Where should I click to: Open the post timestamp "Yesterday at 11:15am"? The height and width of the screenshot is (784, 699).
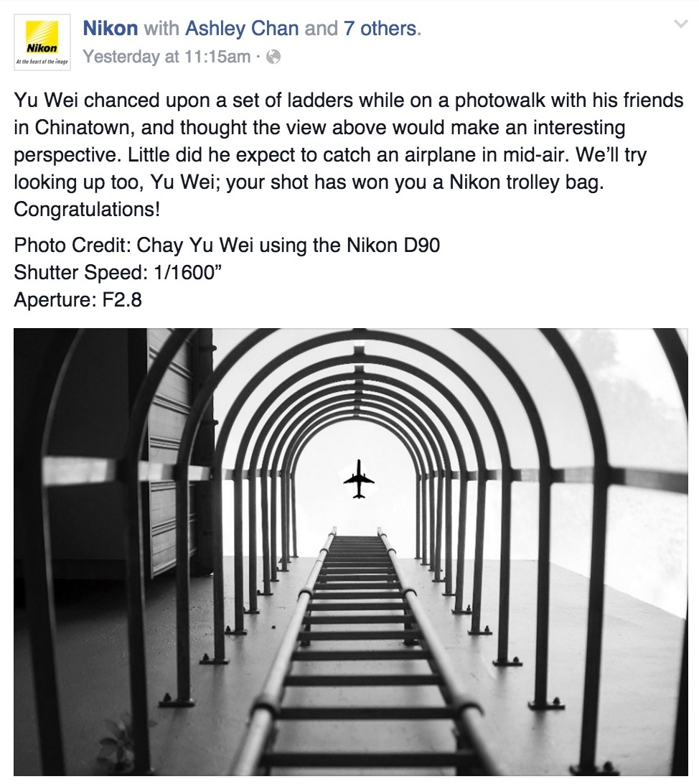166,57
